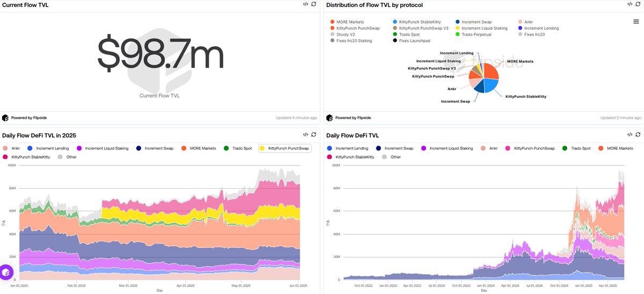Viewport: 644px width, 294px height.
Task: Toggle Fixes frc20 legend entry
Action: coord(532,34)
